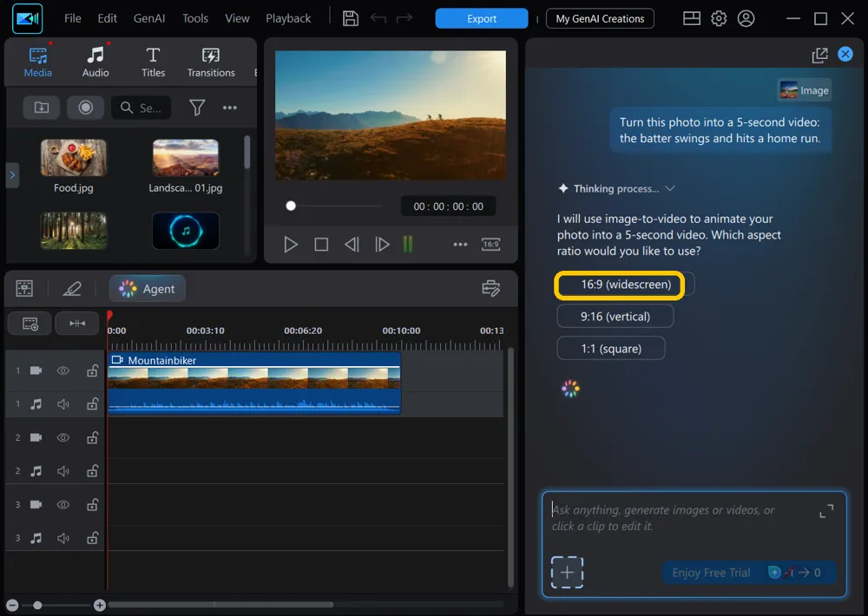
Task: Expand the collapsed left sidebar arrow
Action: click(x=13, y=175)
